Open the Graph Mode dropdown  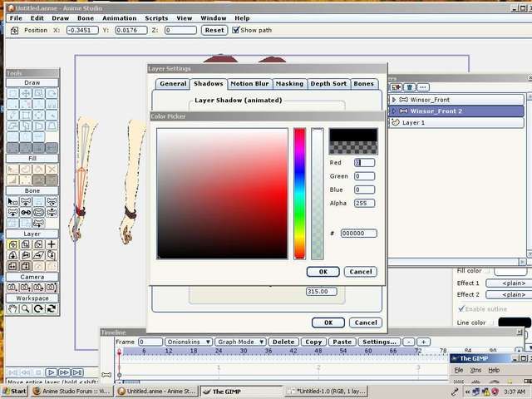(x=240, y=342)
